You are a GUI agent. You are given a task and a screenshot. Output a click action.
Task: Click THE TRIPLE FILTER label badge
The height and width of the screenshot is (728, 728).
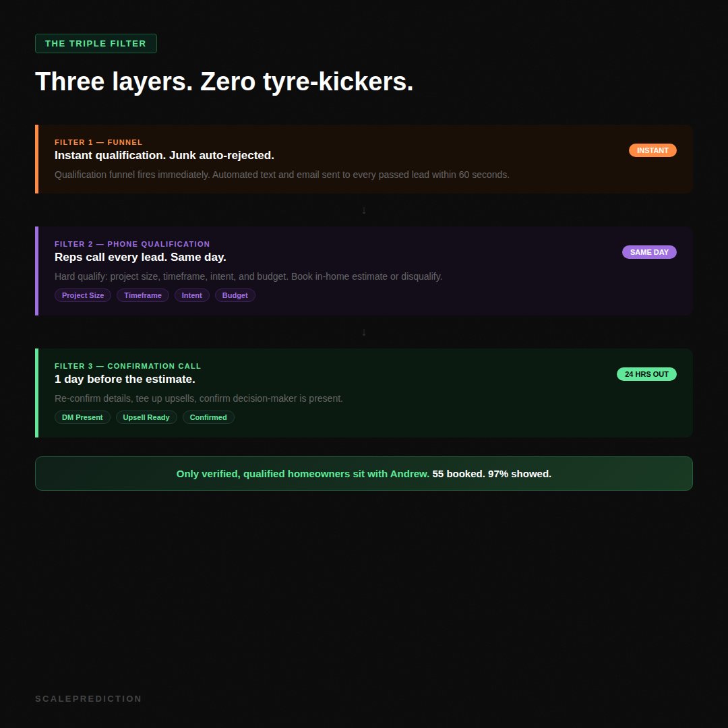(96, 44)
